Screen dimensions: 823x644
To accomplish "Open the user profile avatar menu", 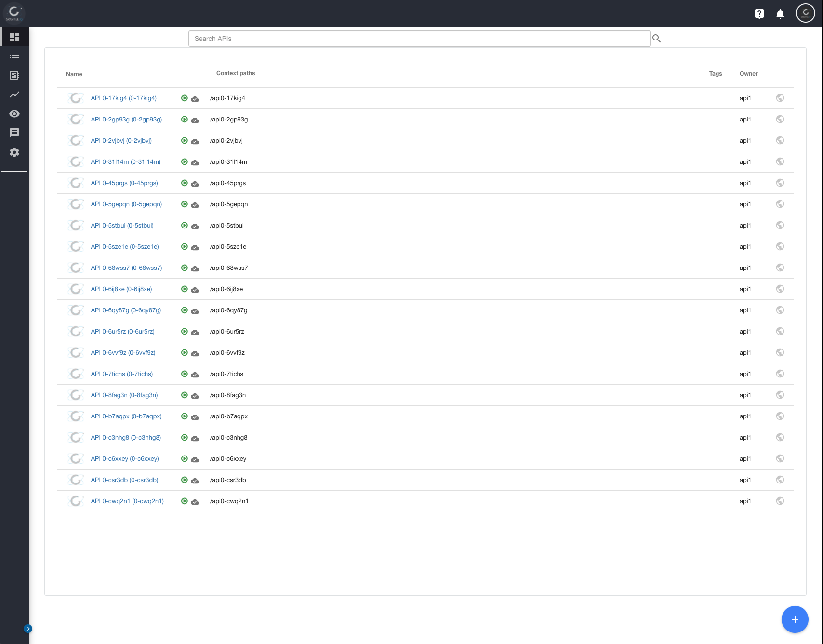I will tap(806, 13).
